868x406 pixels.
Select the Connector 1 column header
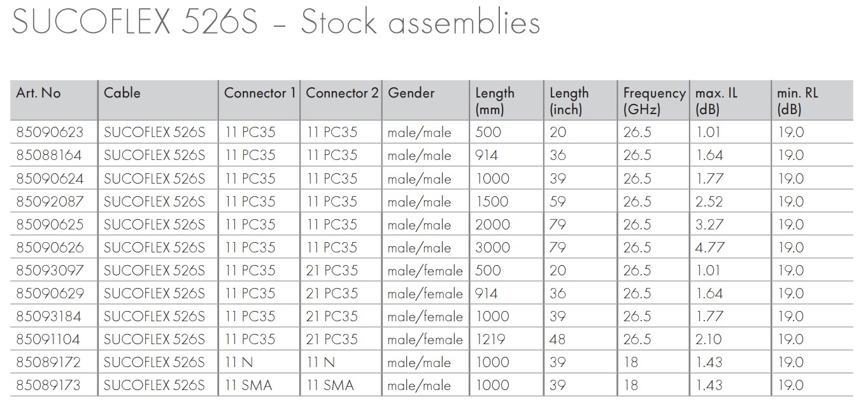[x=260, y=93]
